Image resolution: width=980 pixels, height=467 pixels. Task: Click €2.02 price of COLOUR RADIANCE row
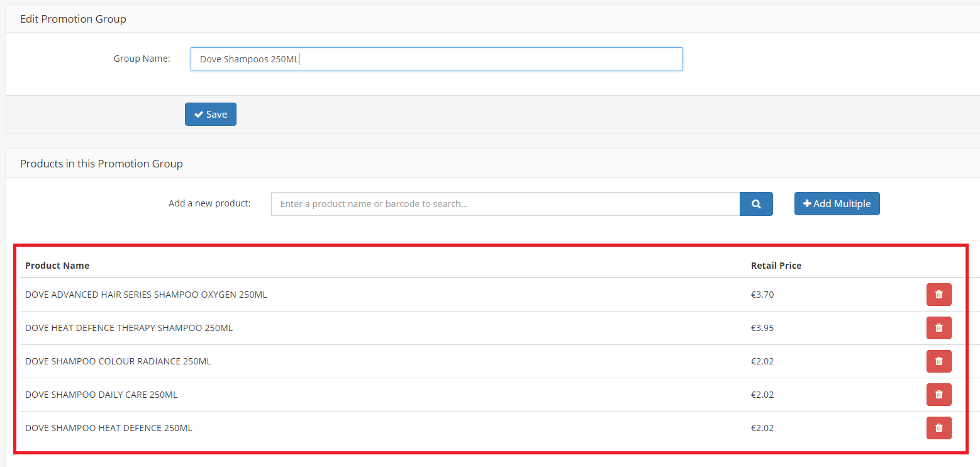[x=762, y=361]
